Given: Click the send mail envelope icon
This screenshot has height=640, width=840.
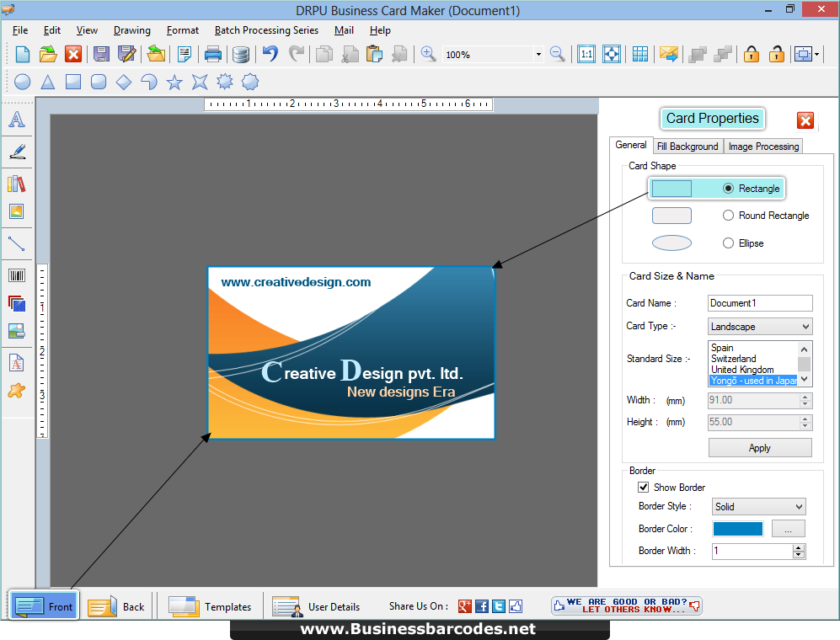Looking at the screenshot, I should coord(669,54).
